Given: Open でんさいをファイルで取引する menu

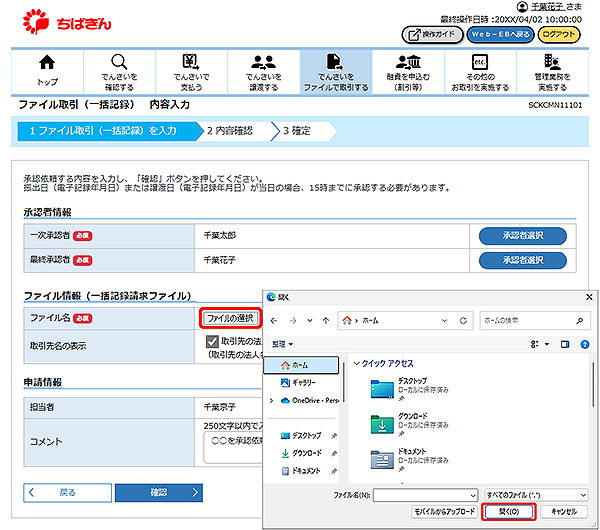Looking at the screenshot, I should tap(336, 72).
